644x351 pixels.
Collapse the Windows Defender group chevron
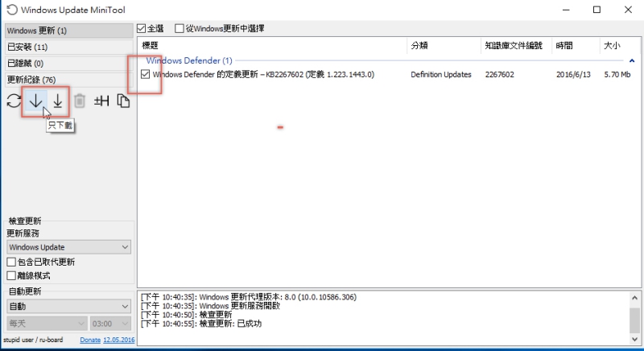[632, 60]
